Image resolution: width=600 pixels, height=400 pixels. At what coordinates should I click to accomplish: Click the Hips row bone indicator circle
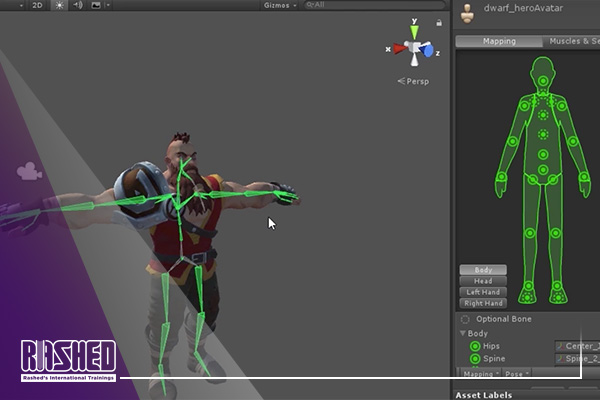point(475,346)
